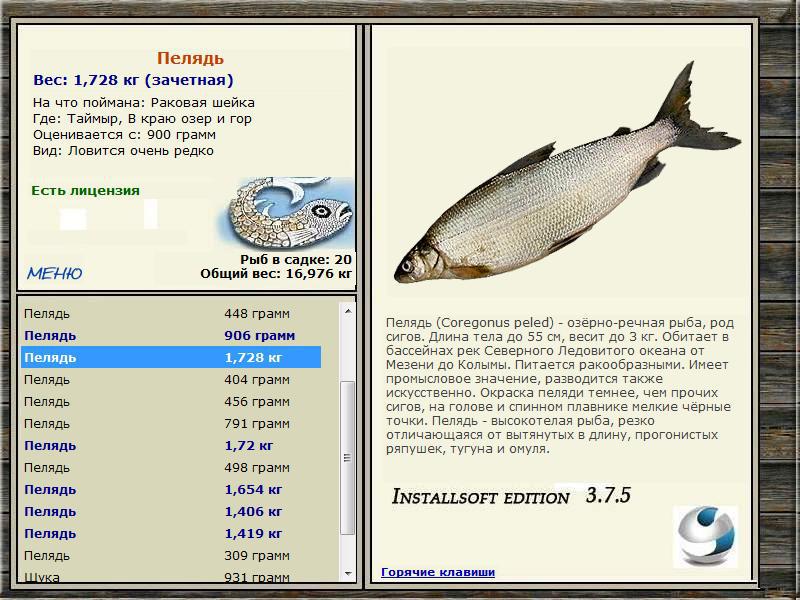
Task: Select the Пелядь 1,419 кг row
Action: coord(171,533)
